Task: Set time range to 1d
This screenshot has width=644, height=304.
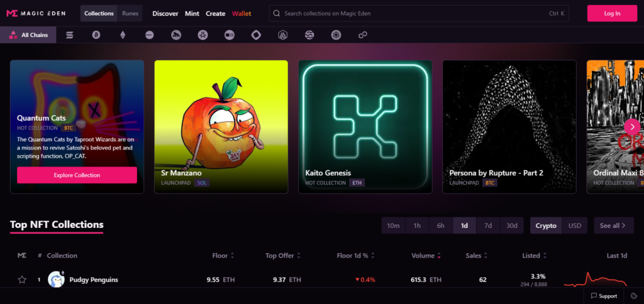Action: click(465, 225)
